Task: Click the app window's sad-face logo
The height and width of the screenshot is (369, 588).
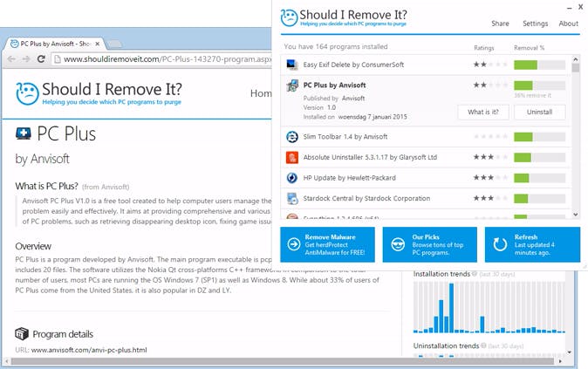Action: (289, 17)
